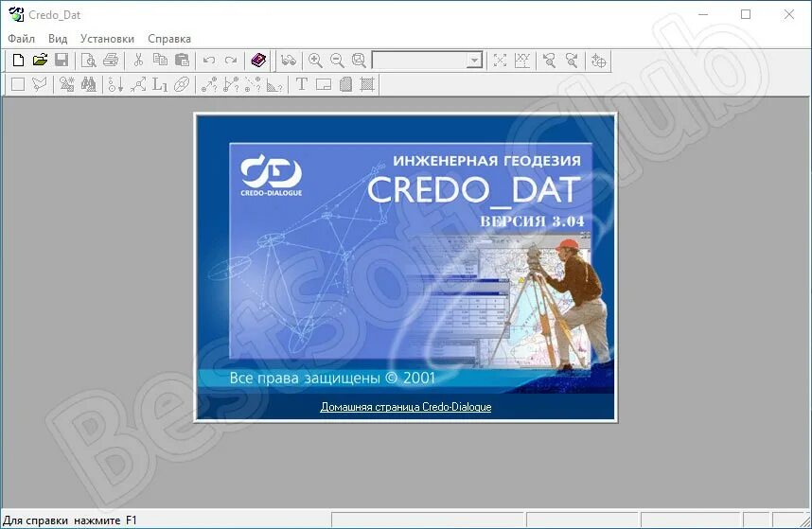Open the Справка menu

(x=169, y=39)
